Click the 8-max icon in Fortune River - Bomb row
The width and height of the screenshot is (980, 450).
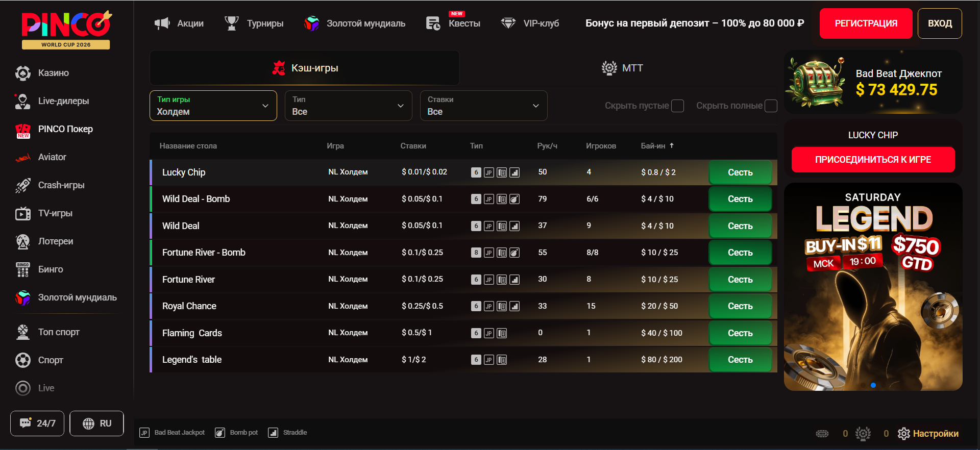[476, 253]
